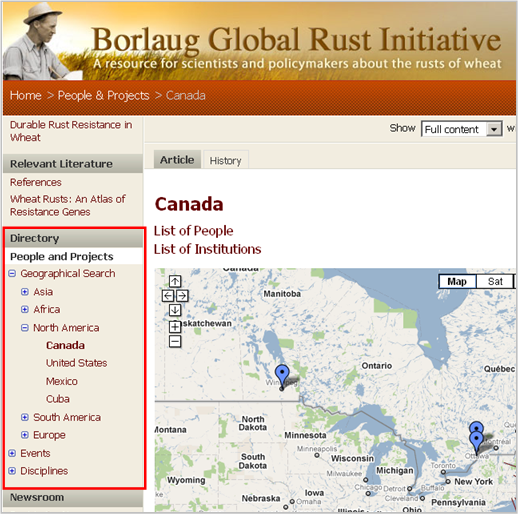Select the Map view button
Screen dimensions: 518x514
click(457, 282)
